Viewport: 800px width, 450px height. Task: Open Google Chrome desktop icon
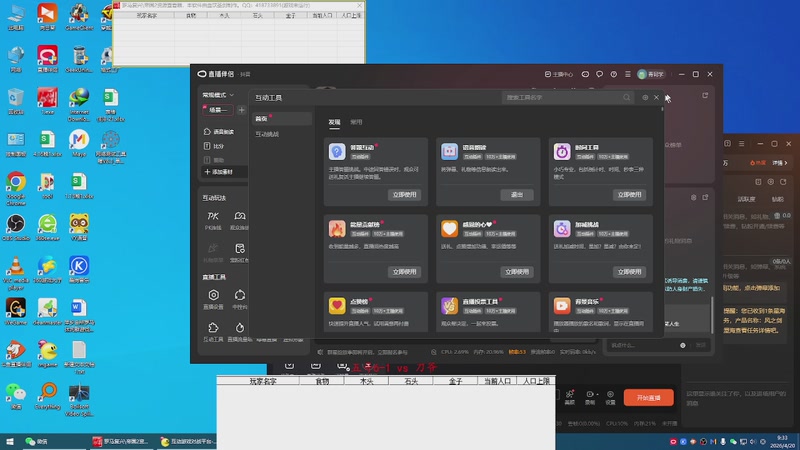(x=16, y=189)
